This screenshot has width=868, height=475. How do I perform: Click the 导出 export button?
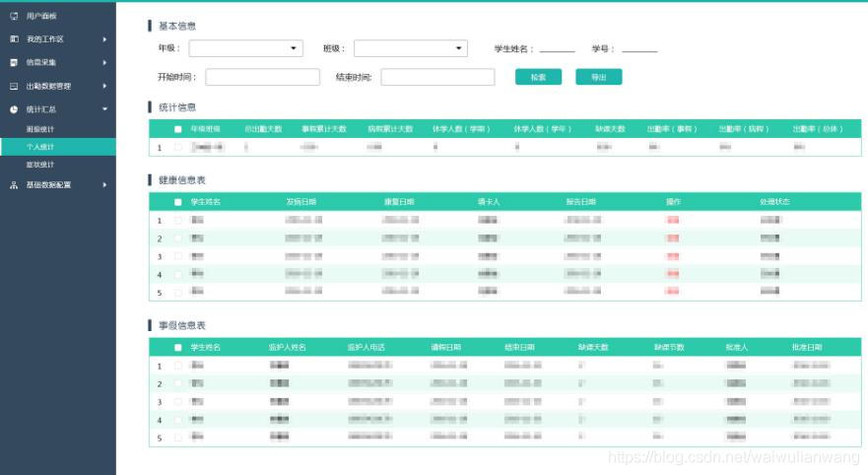click(x=598, y=77)
